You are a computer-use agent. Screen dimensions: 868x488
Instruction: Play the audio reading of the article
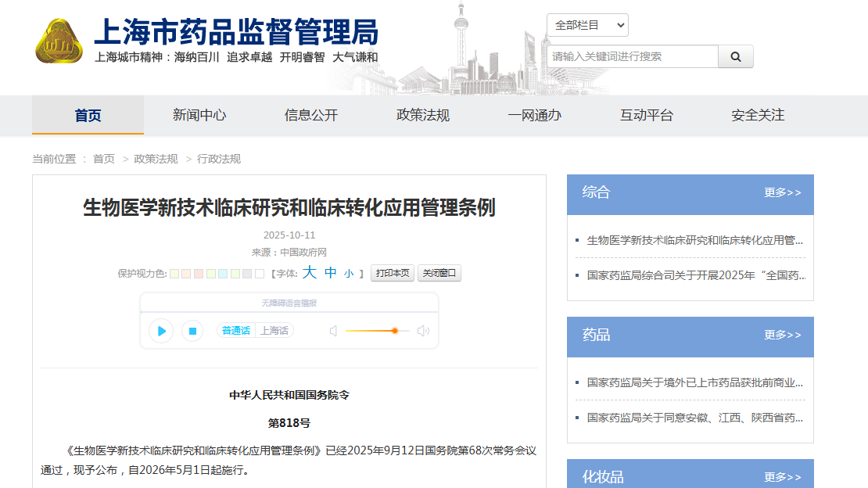click(161, 331)
